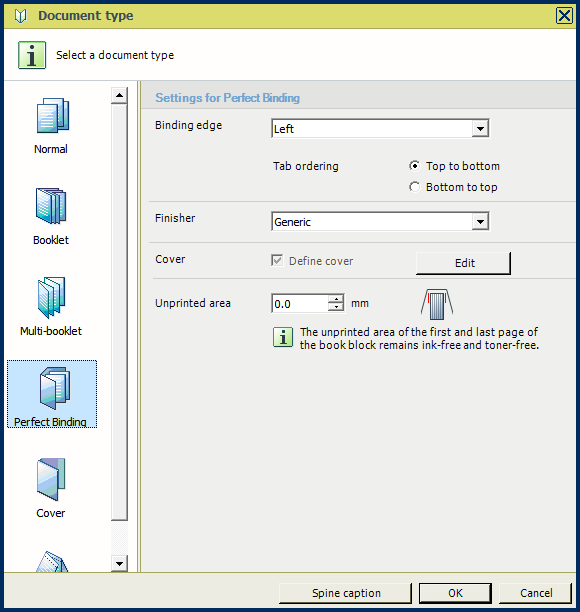
Task: Click the Unprinted area value field
Action: 300,304
